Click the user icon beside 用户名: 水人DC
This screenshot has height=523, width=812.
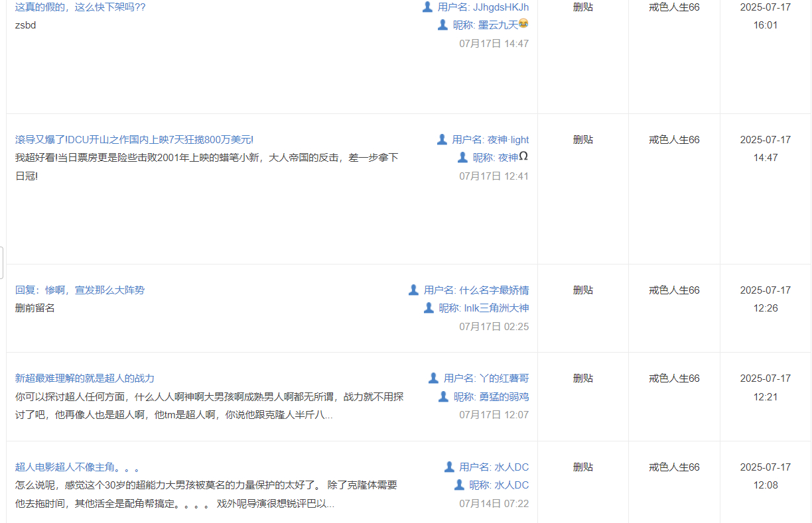click(449, 467)
